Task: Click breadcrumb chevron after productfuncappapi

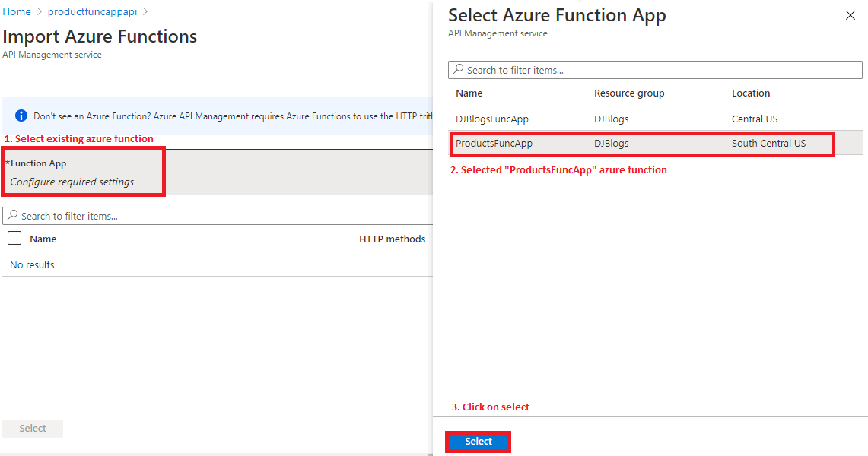Action: (145, 11)
